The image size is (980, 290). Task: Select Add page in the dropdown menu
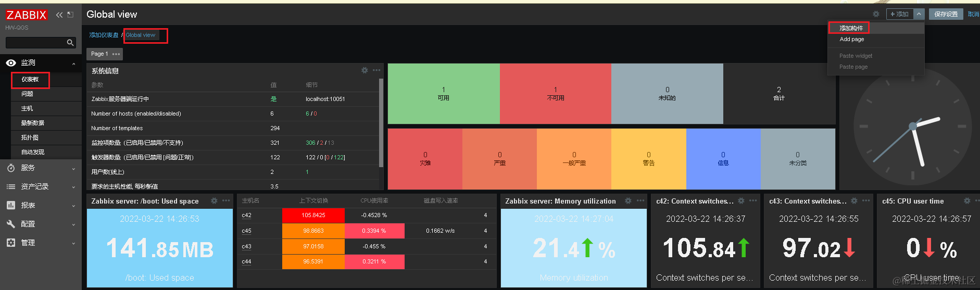[x=876, y=39]
